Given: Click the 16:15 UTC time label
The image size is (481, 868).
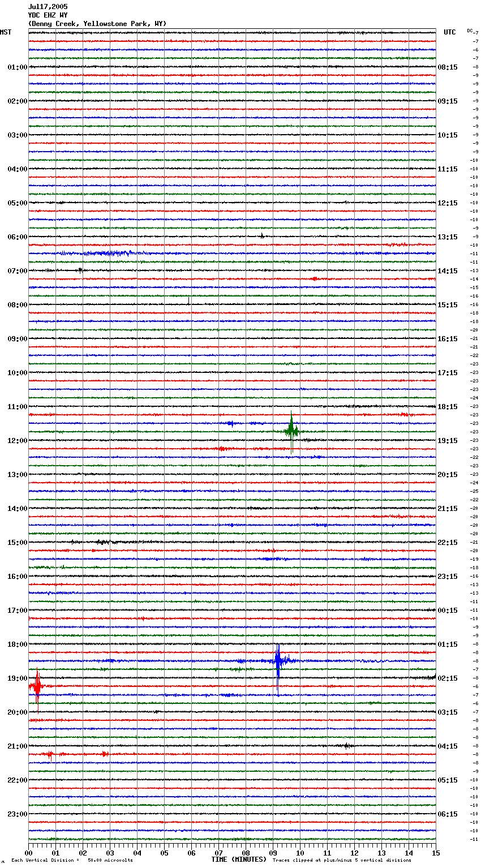Looking at the screenshot, I should 448,339.
